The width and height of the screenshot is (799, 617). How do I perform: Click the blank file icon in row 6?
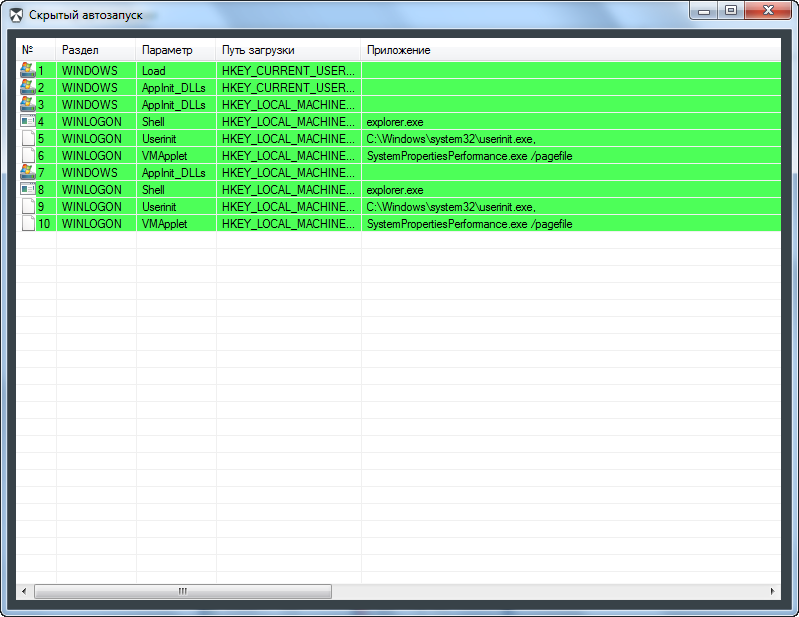(29, 155)
